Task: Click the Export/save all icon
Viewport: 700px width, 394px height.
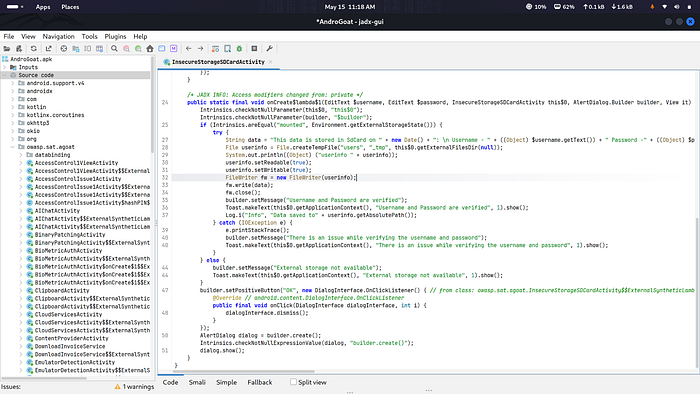Action: pyautogui.click(x=49, y=49)
